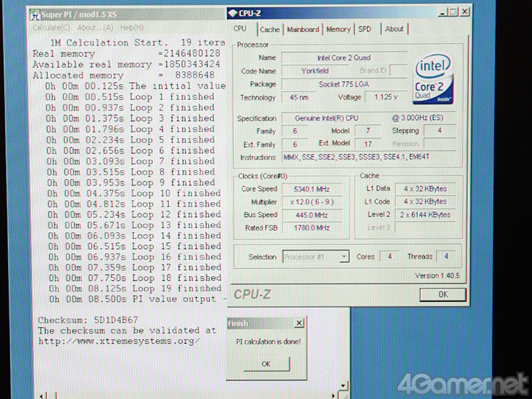
Task: Click the 'Allocated memory = 8388648' line
Action: [124, 75]
